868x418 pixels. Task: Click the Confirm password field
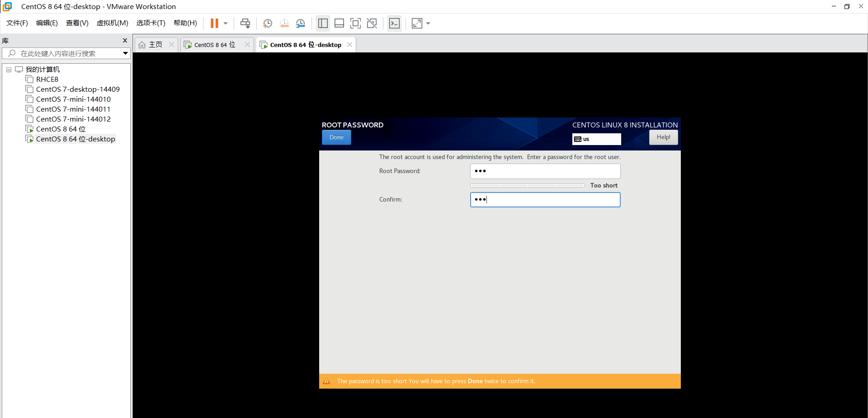tap(545, 200)
